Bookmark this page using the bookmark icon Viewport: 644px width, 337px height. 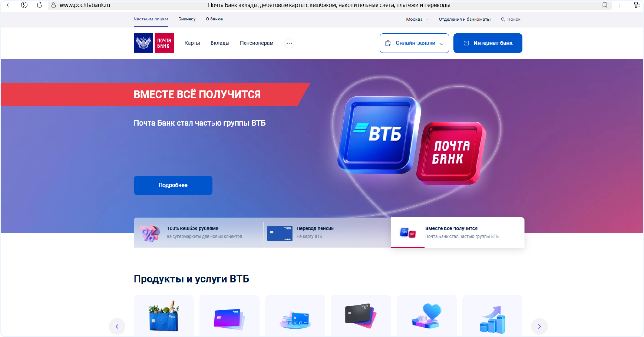604,5
